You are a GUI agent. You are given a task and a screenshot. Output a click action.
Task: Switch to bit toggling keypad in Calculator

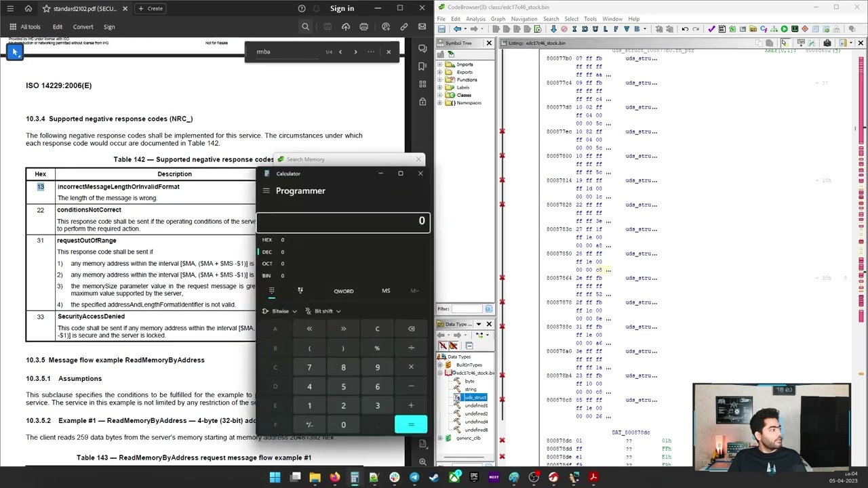tap(300, 291)
